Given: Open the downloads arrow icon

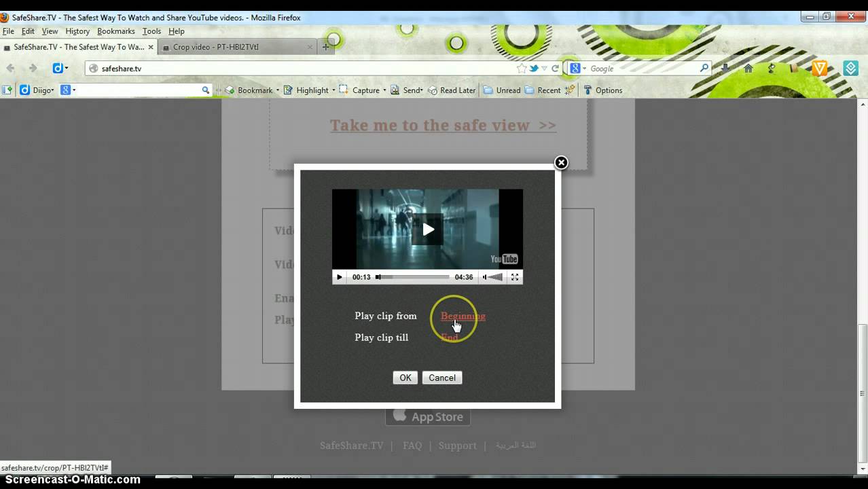Looking at the screenshot, I should click(725, 68).
